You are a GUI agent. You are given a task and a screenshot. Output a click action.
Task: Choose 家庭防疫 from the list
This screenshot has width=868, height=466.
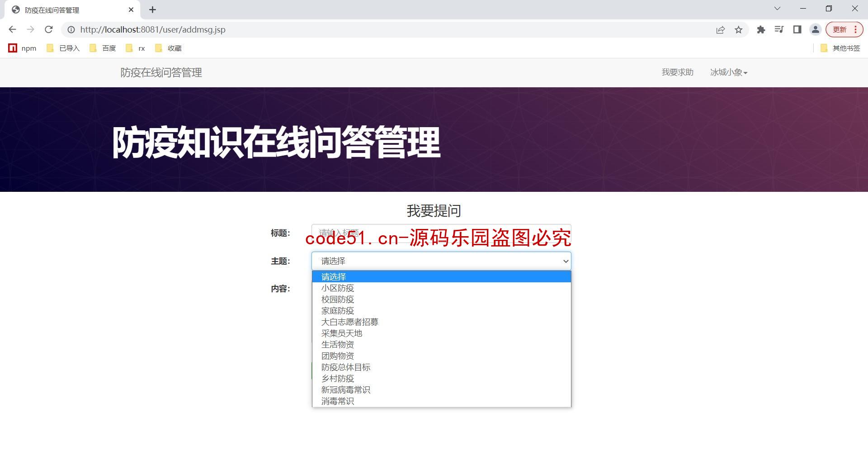[x=441, y=310]
